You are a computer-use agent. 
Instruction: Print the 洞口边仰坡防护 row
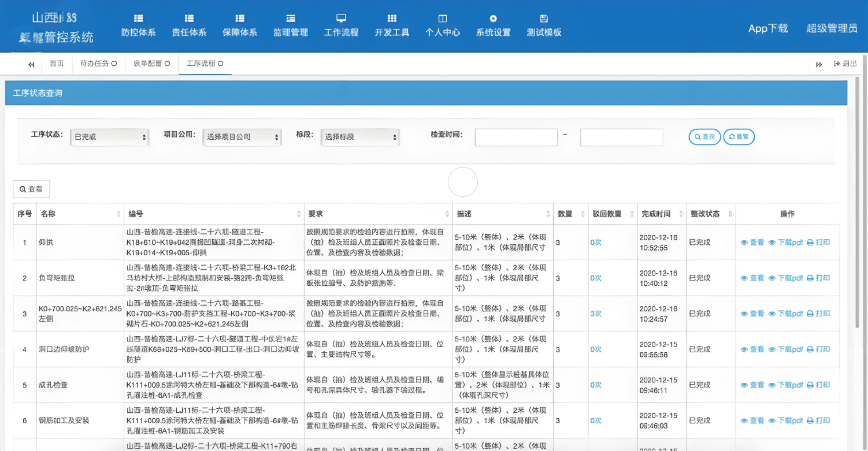point(818,349)
